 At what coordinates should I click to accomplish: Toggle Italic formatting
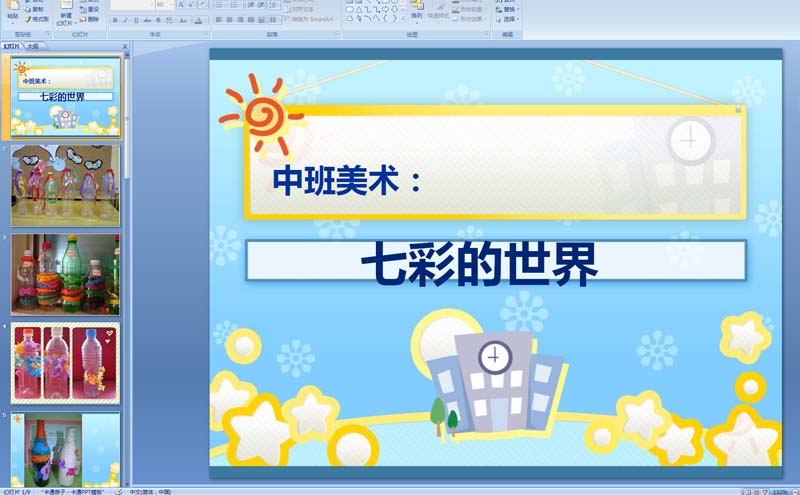coord(126,20)
